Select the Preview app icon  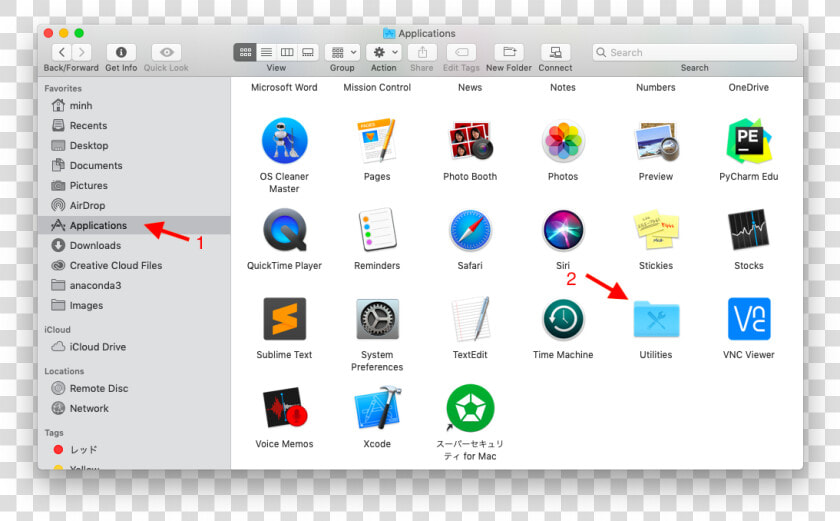(656, 141)
